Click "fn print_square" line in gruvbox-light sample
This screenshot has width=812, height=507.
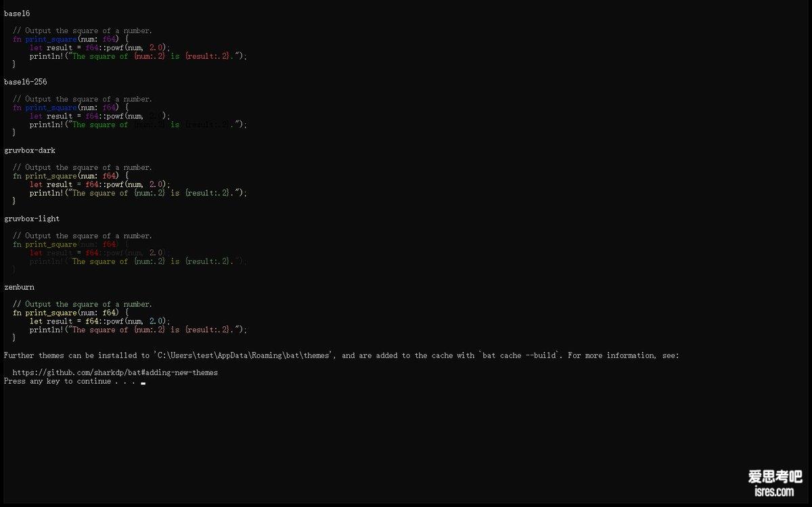click(x=71, y=244)
